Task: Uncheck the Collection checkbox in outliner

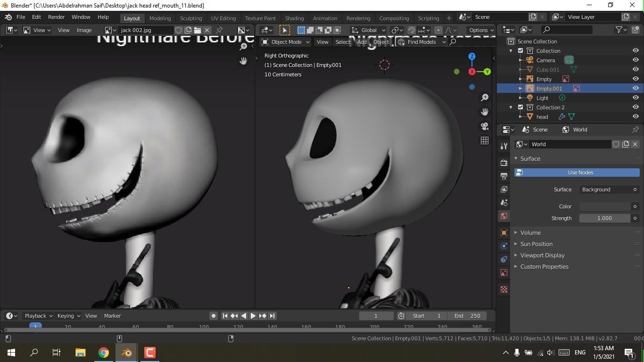Action: click(x=520, y=51)
